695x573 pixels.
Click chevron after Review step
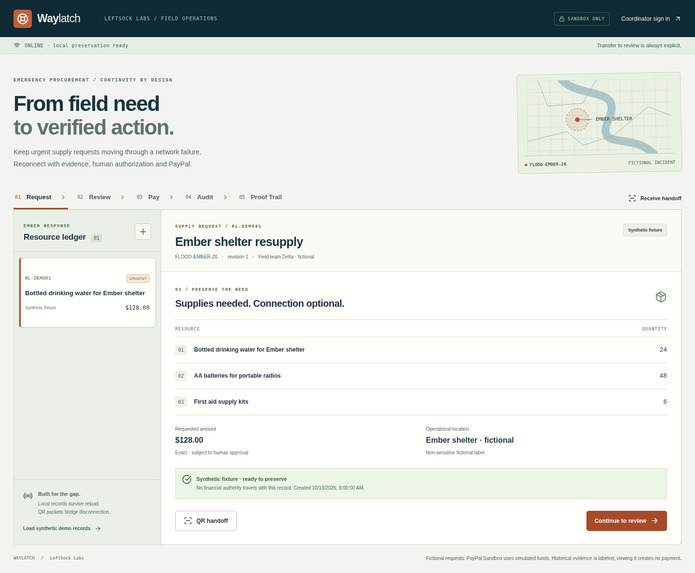click(122, 197)
